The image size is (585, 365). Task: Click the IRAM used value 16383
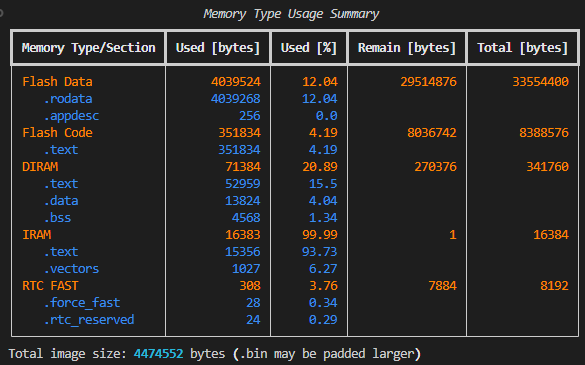point(243,235)
